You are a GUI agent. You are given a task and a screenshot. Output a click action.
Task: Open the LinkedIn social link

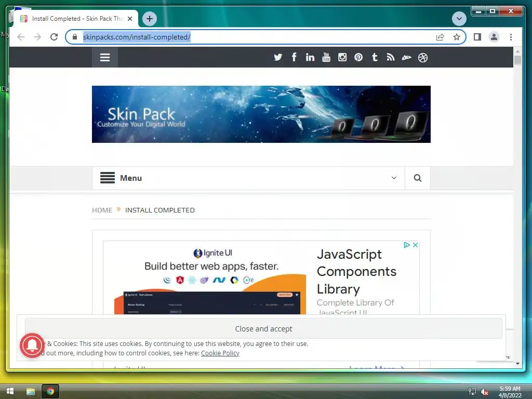click(310, 57)
